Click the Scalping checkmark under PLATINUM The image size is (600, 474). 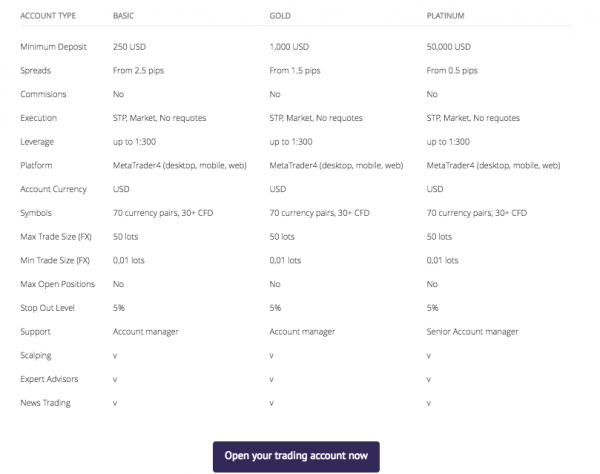coord(429,356)
